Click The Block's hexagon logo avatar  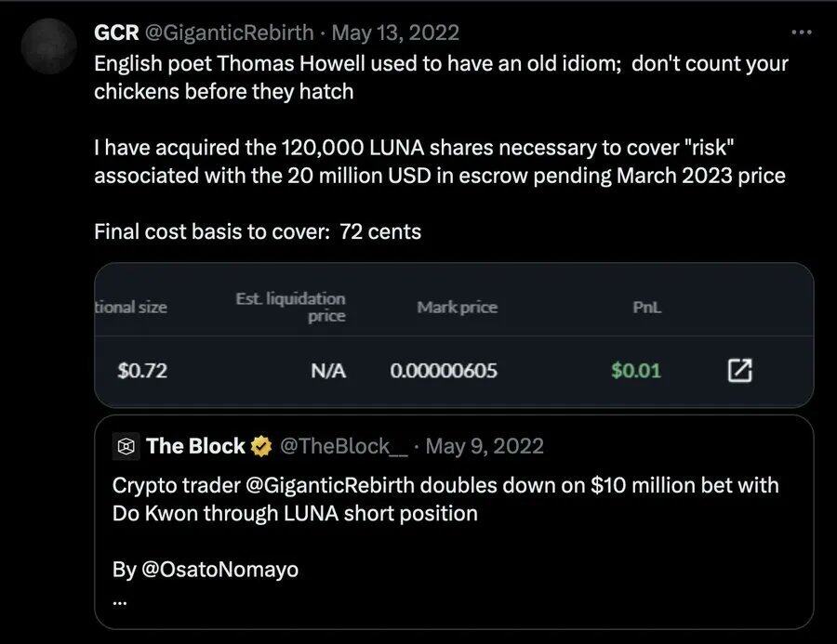[x=125, y=446]
